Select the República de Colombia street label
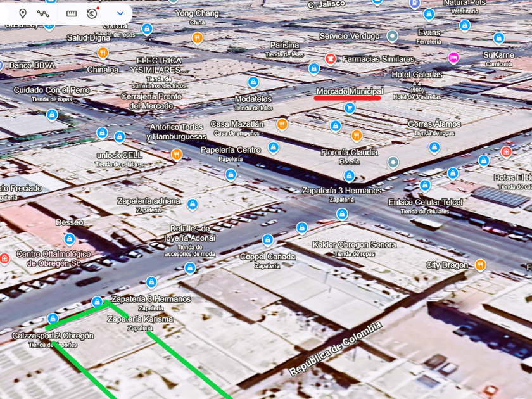 tap(336, 348)
